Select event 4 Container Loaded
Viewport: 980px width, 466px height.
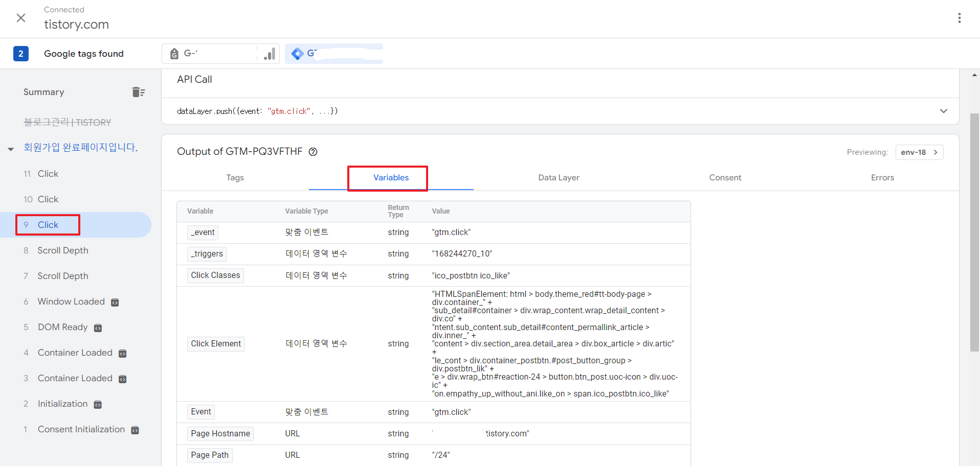click(x=76, y=353)
